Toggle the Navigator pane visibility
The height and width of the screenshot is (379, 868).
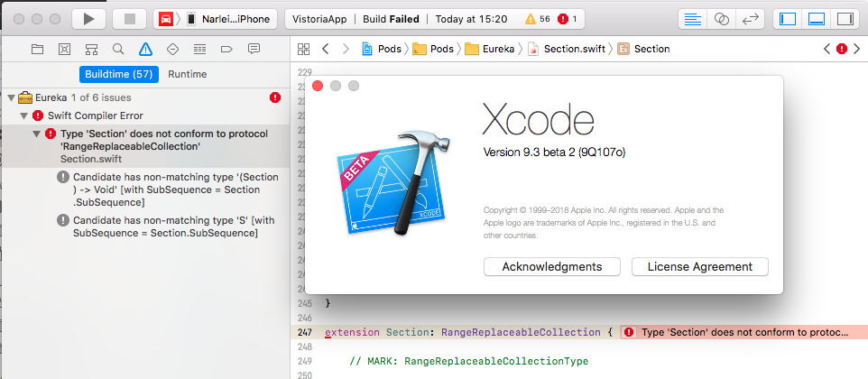pyautogui.click(x=787, y=19)
